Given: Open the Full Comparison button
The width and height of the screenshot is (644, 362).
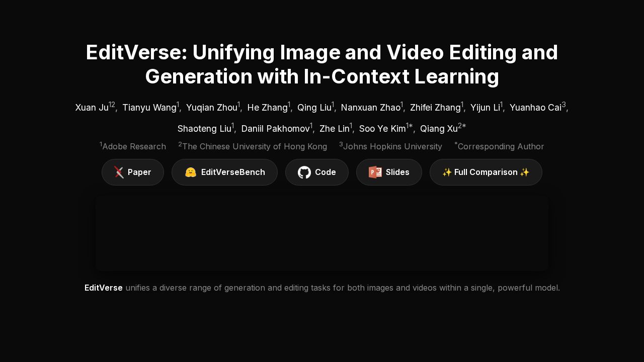Looking at the screenshot, I should tap(486, 172).
